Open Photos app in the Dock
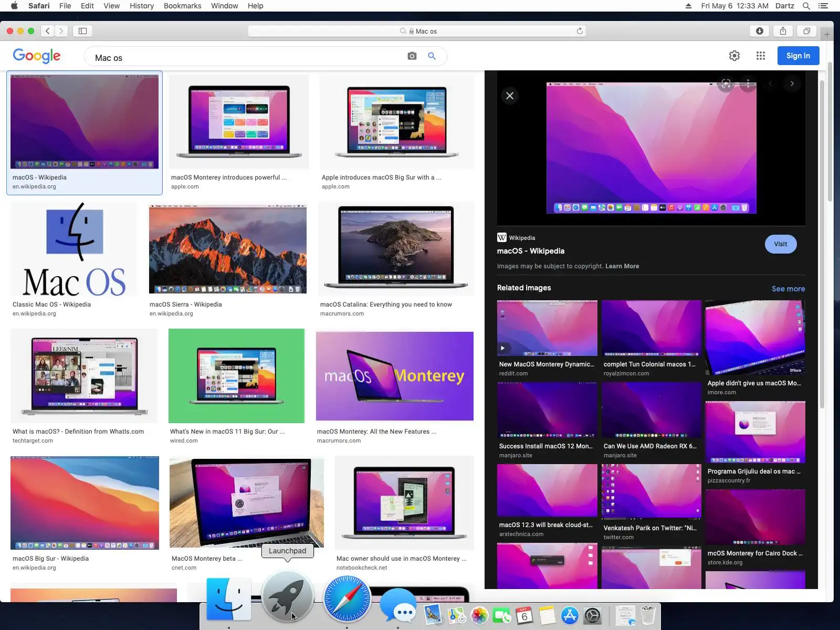This screenshot has width=840, height=630. pyautogui.click(x=479, y=615)
